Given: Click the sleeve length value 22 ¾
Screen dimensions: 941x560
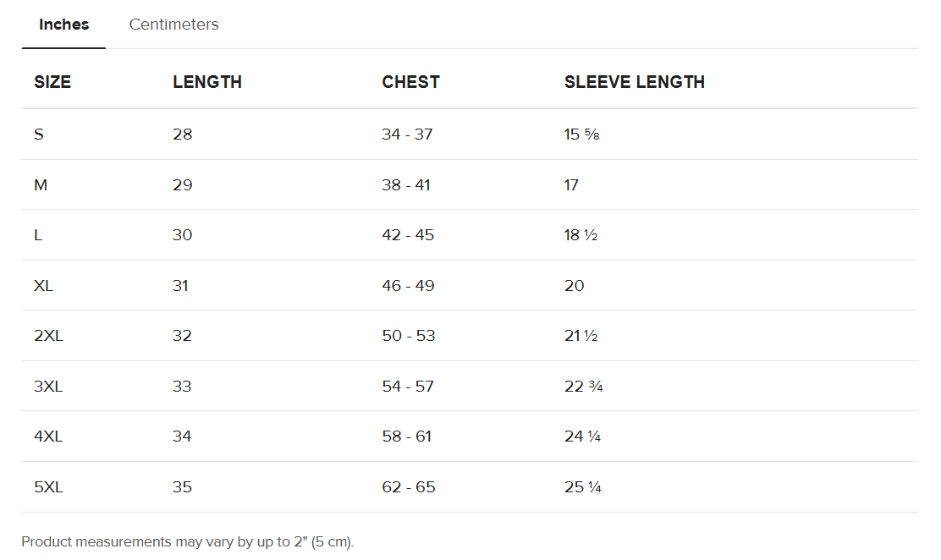Looking at the screenshot, I should point(583,387).
